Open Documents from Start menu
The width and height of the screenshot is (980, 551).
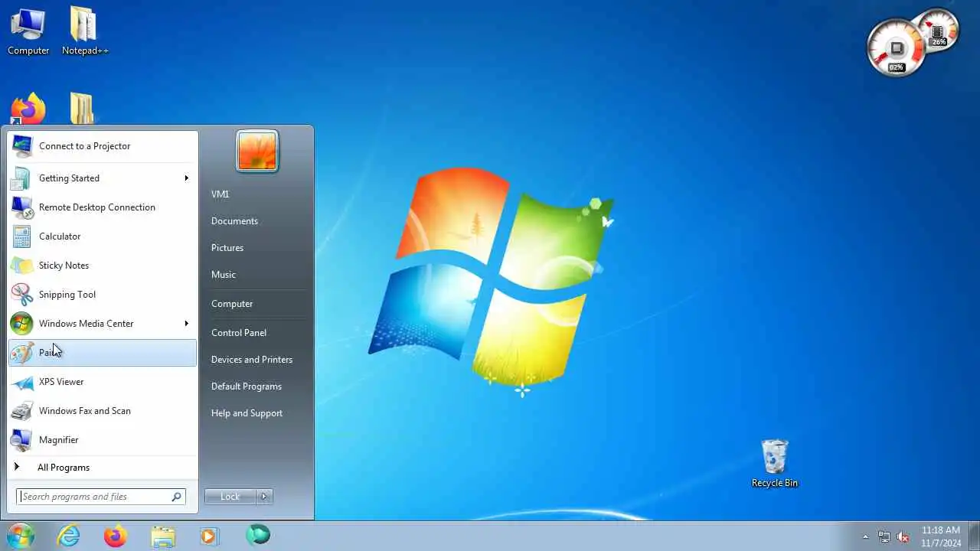234,221
